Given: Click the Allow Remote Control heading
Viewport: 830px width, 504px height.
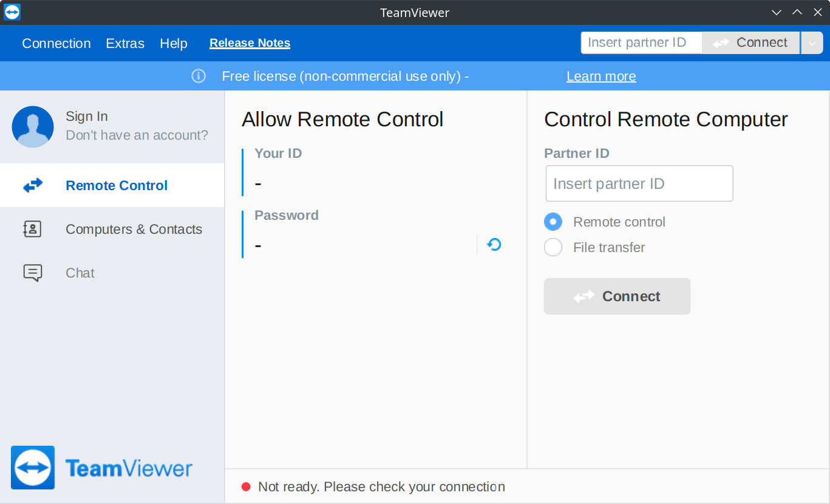Looking at the screenshot, I should 342,119.
